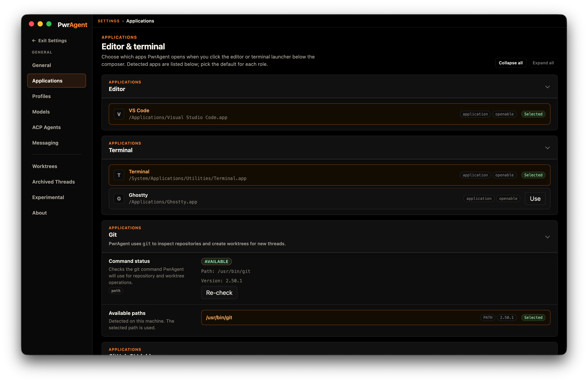Click /Applications/Visual Studio Code.app path

point(178,118)
